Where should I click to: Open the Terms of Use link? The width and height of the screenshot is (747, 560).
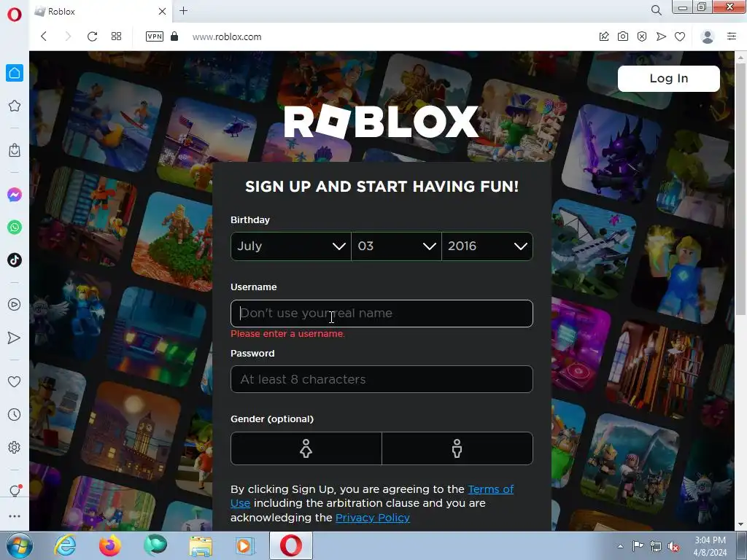click(491, 489)
